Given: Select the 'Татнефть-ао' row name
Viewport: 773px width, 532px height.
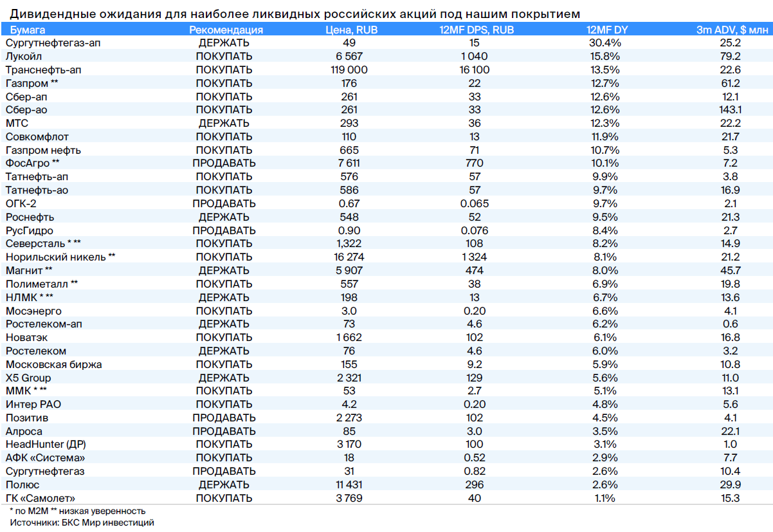Looking at the screenshot, I should (x=37, y=190).
